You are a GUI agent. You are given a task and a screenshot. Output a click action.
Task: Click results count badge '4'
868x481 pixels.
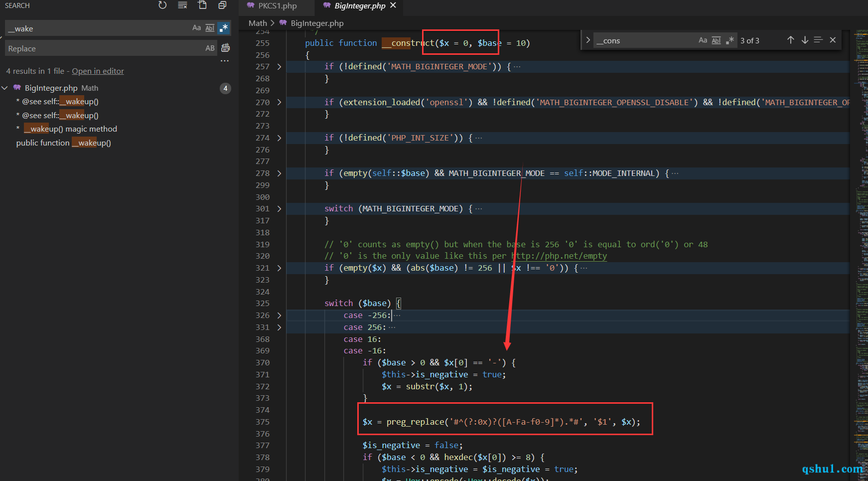[x=225, y=88]
